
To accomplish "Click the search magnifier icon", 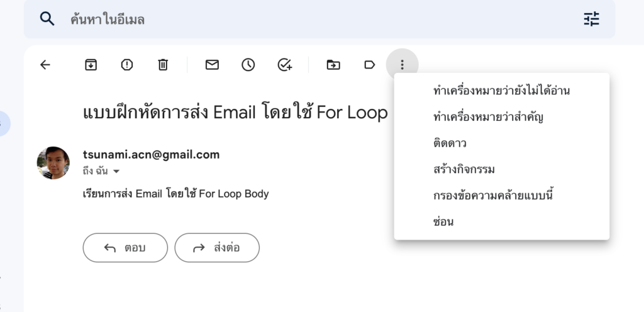I will click(47, 19).
